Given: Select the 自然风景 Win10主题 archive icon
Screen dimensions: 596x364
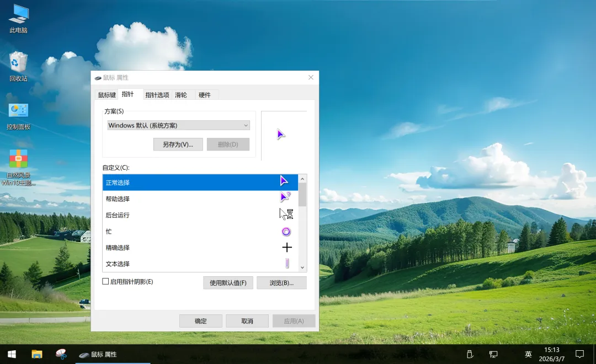Looking at the screenshot, I should 19,167.
